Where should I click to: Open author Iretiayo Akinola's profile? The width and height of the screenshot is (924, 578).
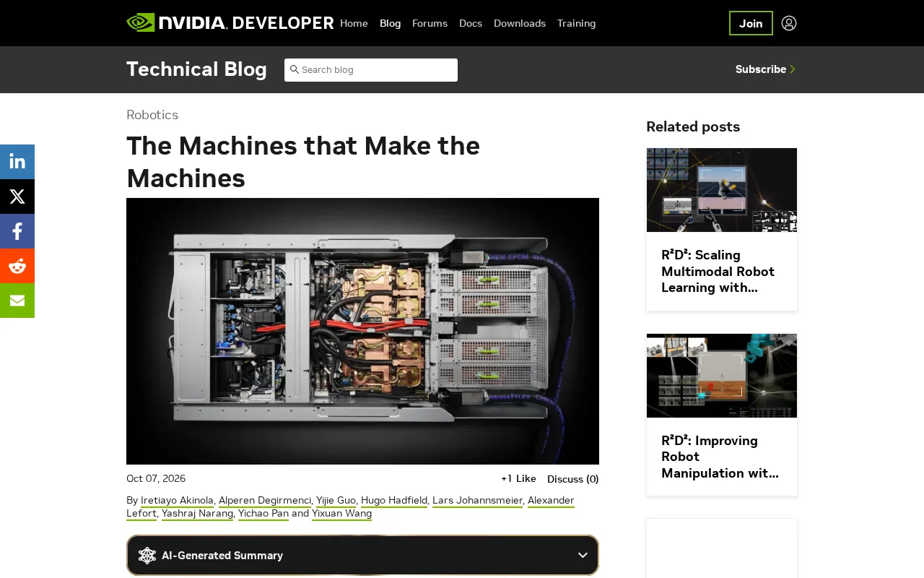177,500
